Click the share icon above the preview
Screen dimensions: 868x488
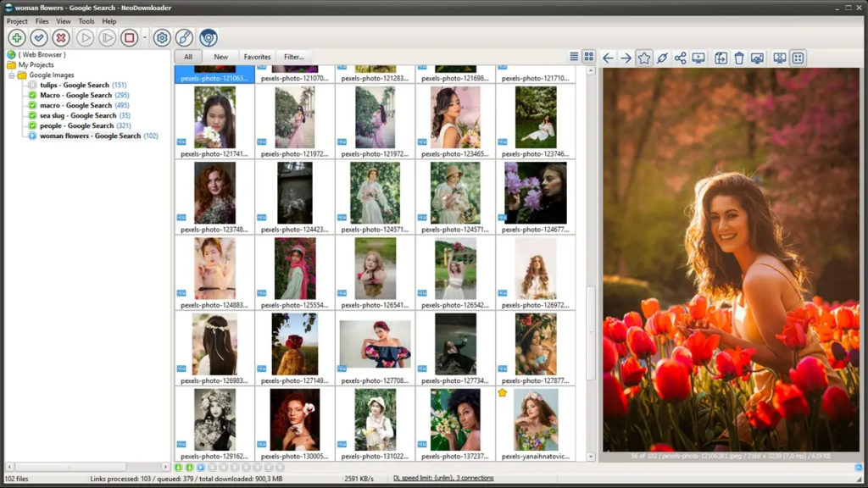pyautogui.click(x=680, y=58)
